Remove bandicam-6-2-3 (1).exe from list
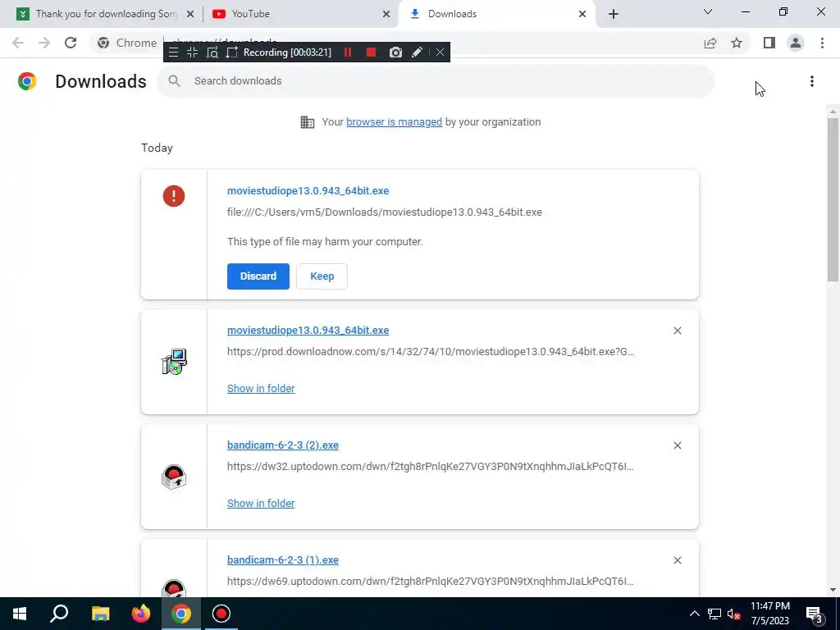 [x=677, y=560]
